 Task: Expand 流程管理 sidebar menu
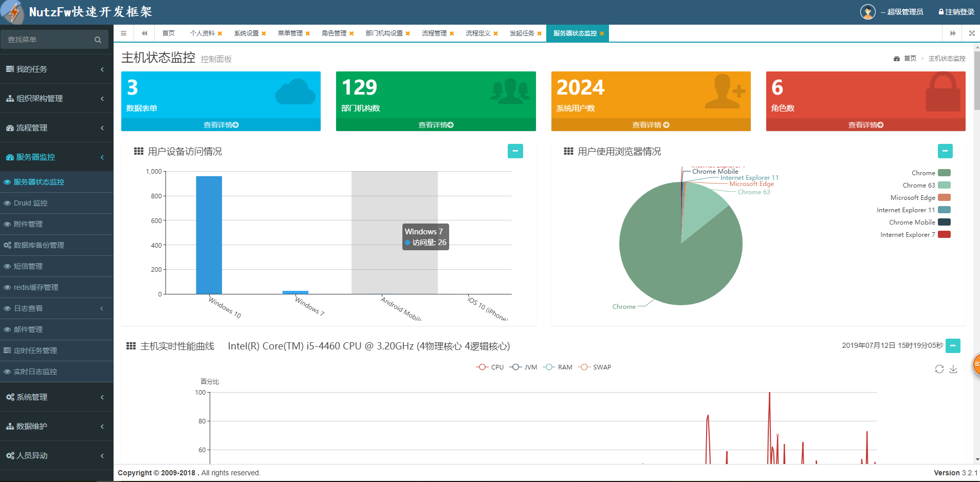57,127
